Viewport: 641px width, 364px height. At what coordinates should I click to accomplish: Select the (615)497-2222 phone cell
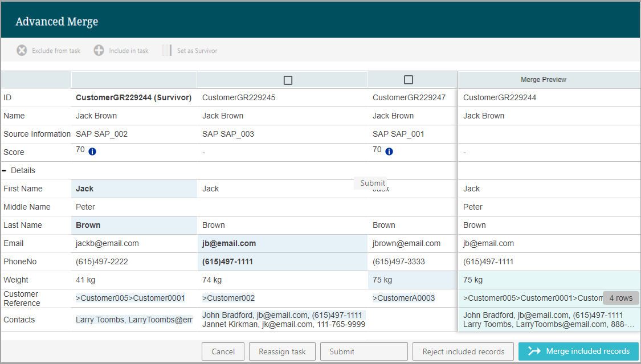click(x=101, y=261)
